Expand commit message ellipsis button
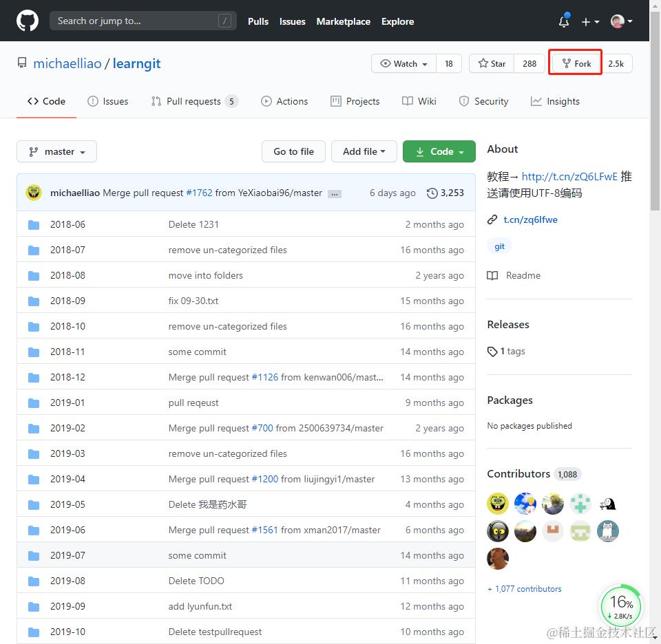661x644 pixels. [335, 194]
